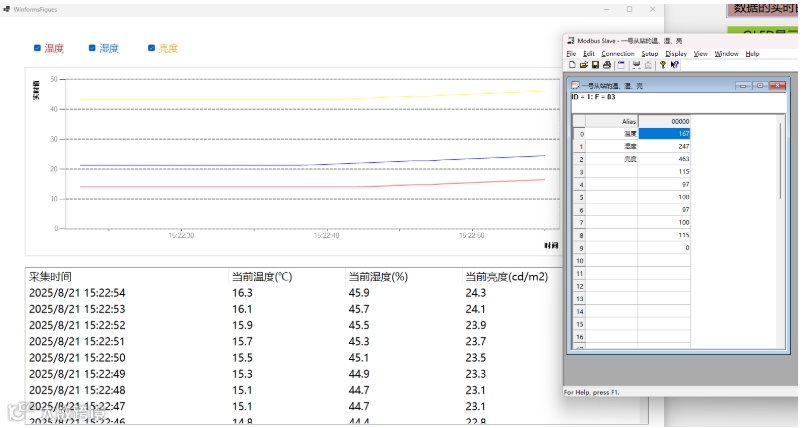Click the 湿度 alias cell in row 1

[611, 146]
